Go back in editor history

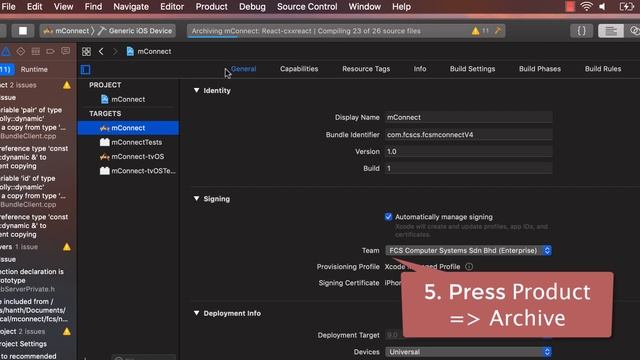tap(101, 51)
